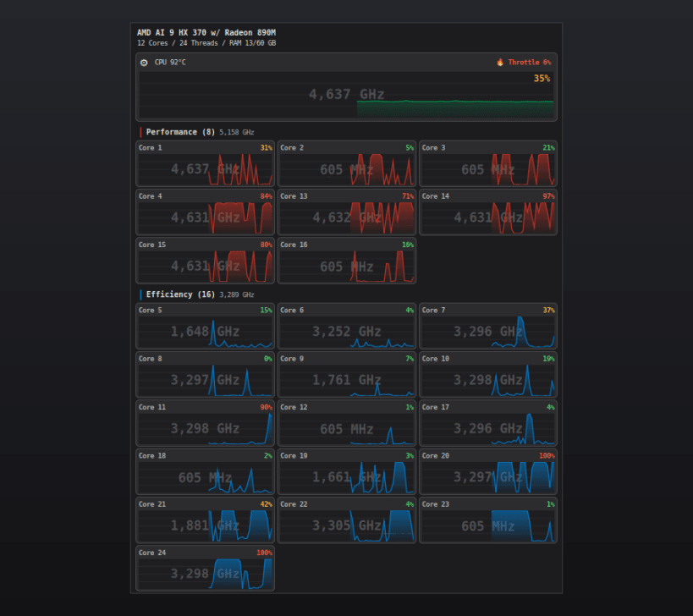The image size is (693, 616).
Task: Open the overall 4,637 GHz CPU graph
Action: click(x=347, y=95)
